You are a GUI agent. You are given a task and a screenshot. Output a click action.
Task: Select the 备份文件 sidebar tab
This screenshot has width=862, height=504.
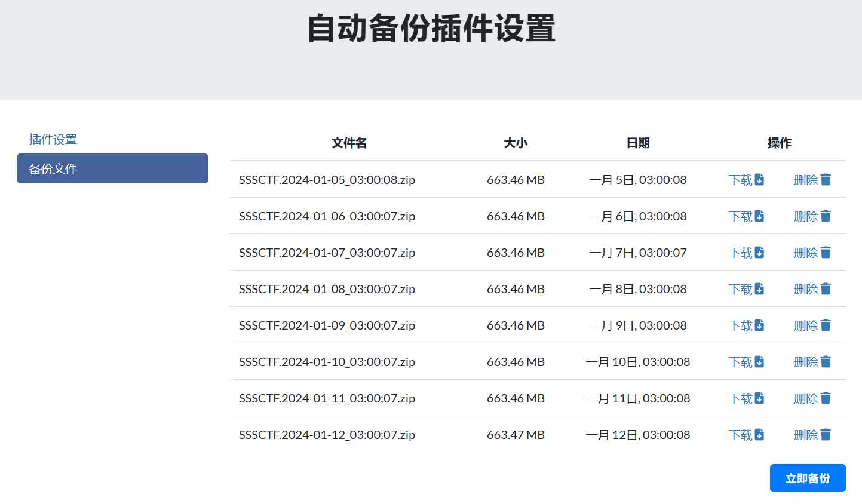pos(112,168)
